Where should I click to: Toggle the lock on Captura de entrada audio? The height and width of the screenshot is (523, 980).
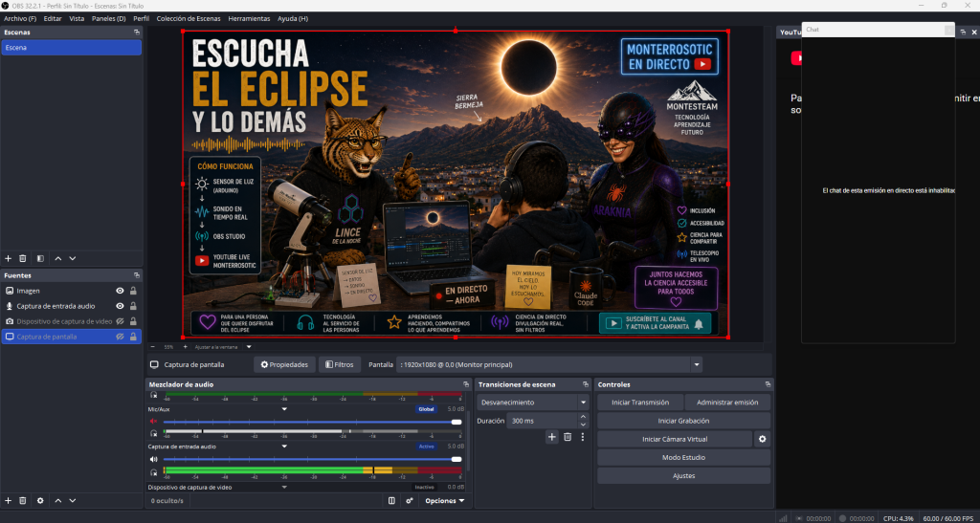point(133,306)
